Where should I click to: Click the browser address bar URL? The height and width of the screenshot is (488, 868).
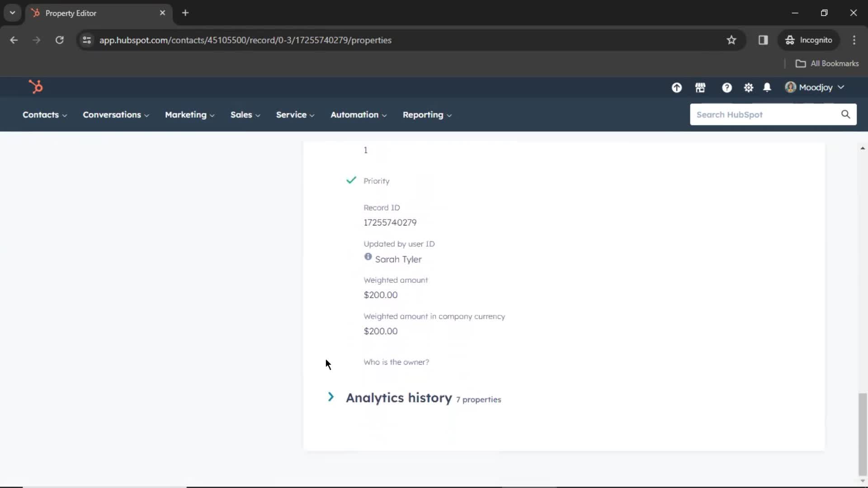(245, 40)
